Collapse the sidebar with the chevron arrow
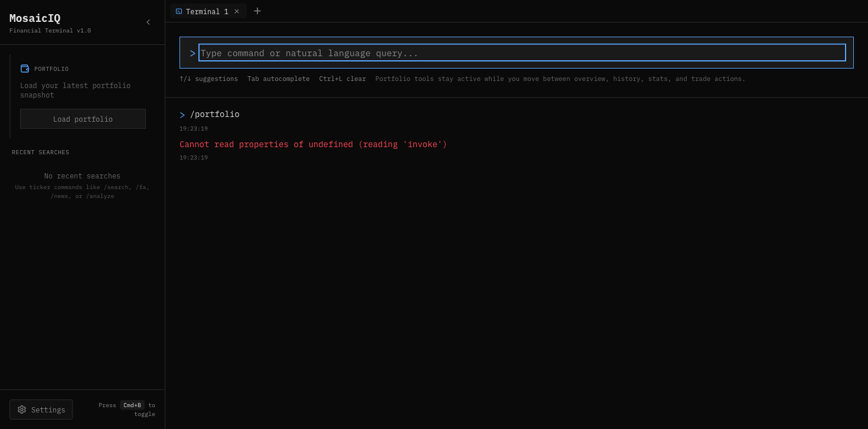 pos(148,22)
